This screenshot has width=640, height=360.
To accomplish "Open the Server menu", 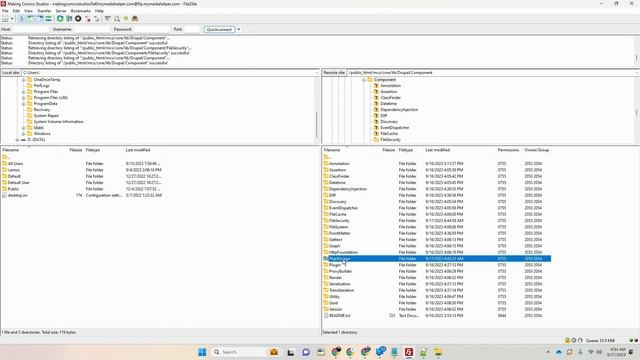I will click(61, 11).
